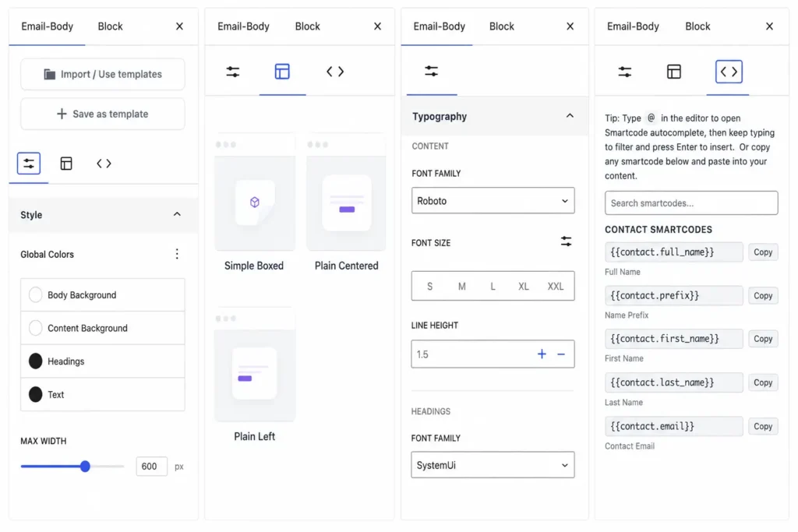Open the smartcode brackets tab in the first panel
798x532 pixels.
(x=104, y=164)
